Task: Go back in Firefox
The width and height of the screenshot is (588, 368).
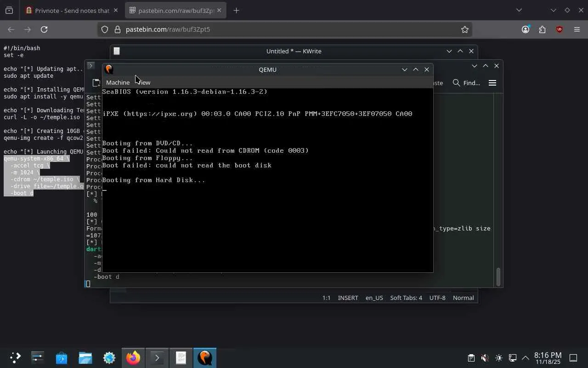Action: point(11,29)
